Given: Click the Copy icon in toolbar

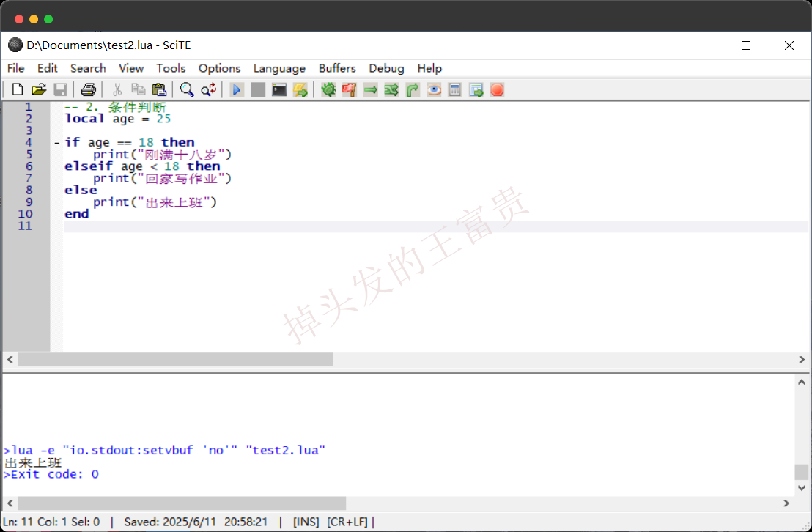Looking at the screenshot, I should pyautogui.click(x=138, y=89).
